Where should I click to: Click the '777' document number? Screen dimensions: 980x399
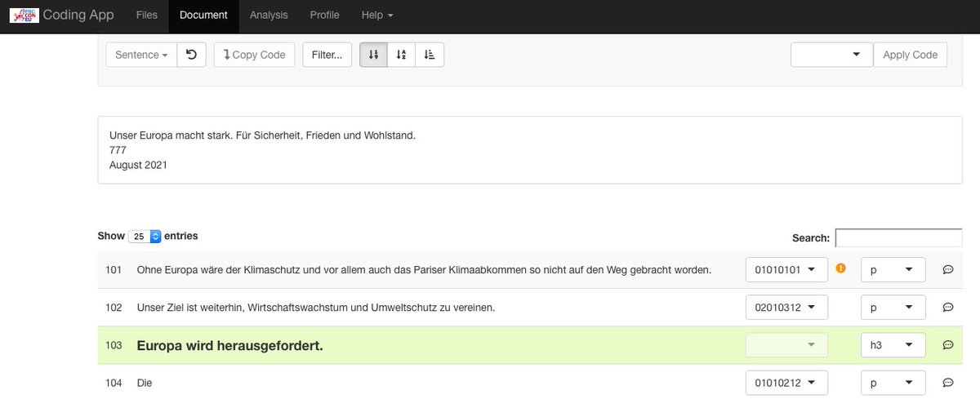[118, 150]
